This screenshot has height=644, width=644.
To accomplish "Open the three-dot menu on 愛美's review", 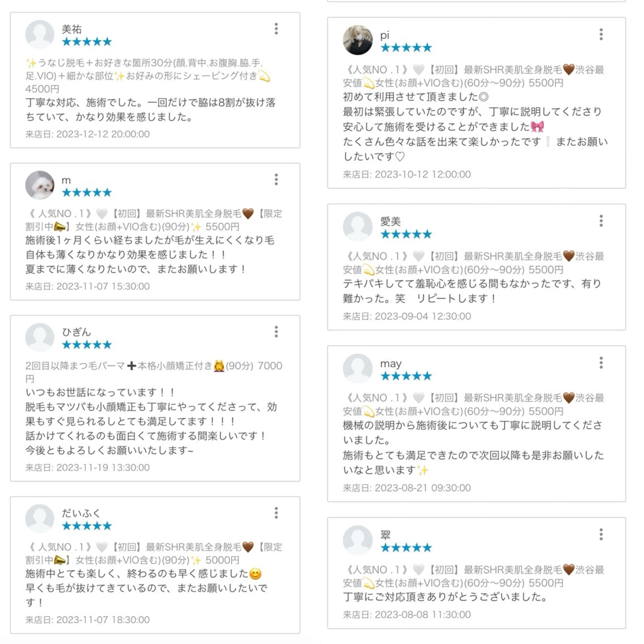I will tap(601, 220).
